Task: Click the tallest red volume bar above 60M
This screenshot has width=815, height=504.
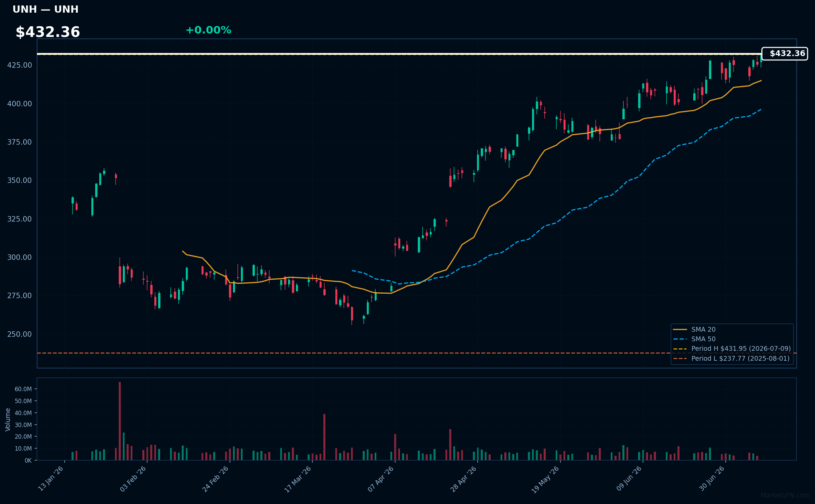Action: [x=120, y=421]
